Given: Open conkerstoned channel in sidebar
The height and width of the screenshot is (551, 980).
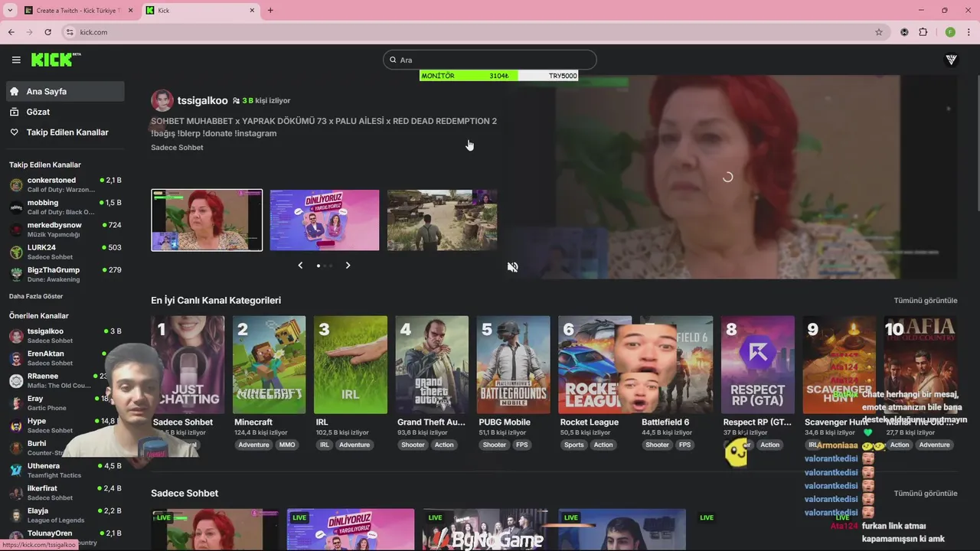Looking at the screenshot, I should tap(65, 184).
